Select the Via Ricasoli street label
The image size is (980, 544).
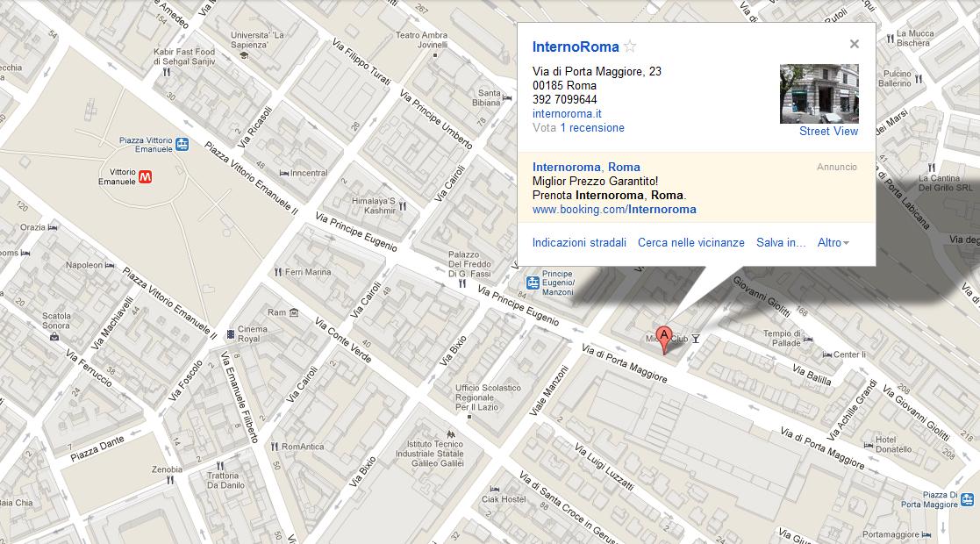pos(255,127)
